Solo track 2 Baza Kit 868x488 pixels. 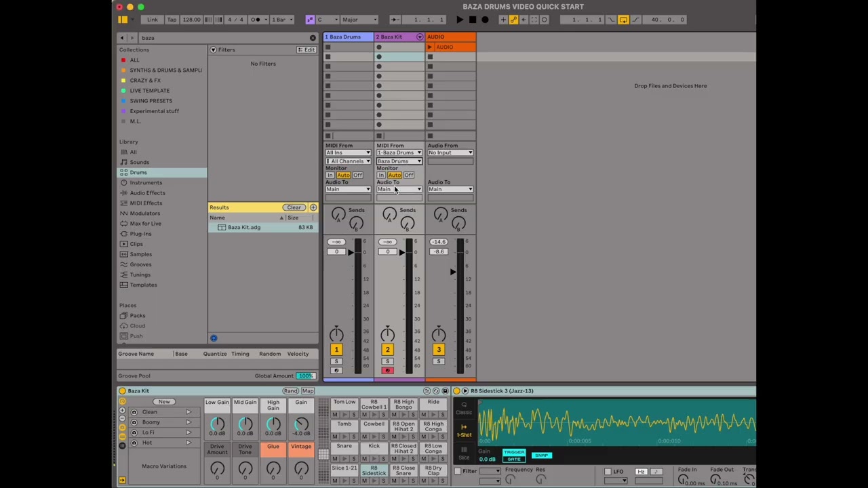click(387, 361)
